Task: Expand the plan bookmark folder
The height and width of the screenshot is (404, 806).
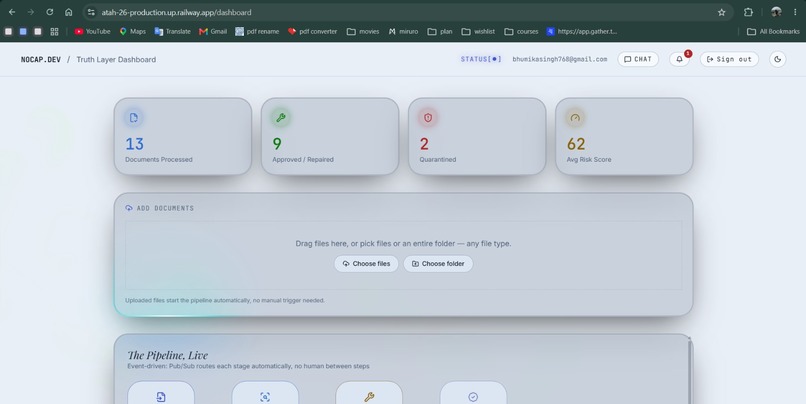Action: pyautogui.click(x=440, y=31)
